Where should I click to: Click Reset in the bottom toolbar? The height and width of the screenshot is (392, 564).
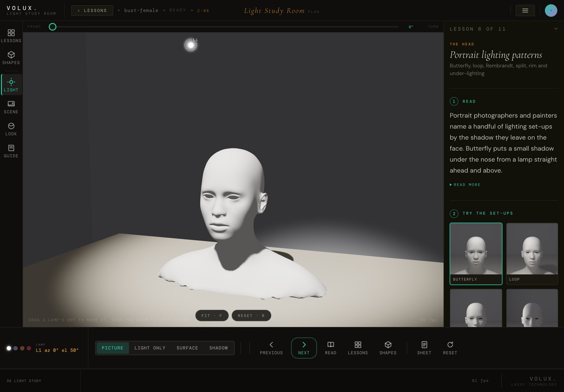(450, 348)
